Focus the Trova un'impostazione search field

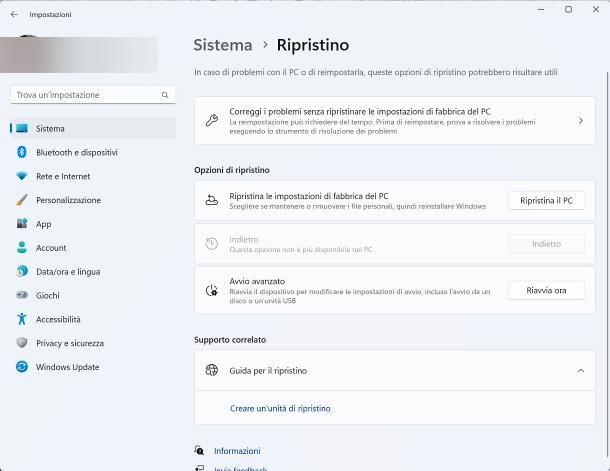click(x=93, y=95)
